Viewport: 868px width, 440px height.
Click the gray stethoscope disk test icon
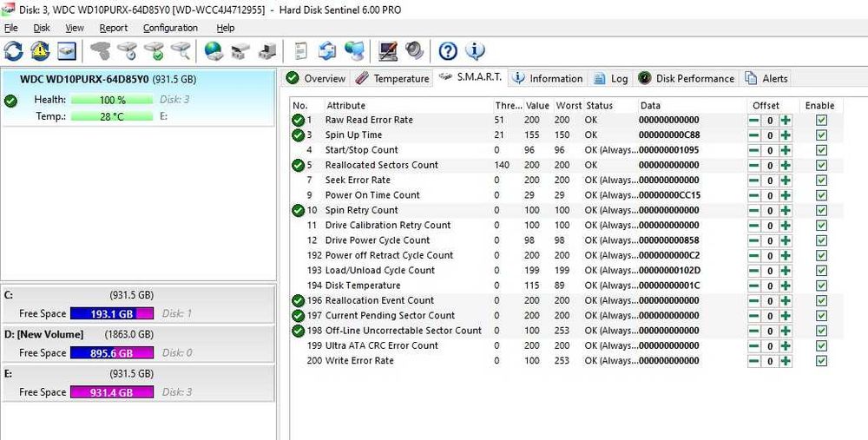tap(100, 51)
